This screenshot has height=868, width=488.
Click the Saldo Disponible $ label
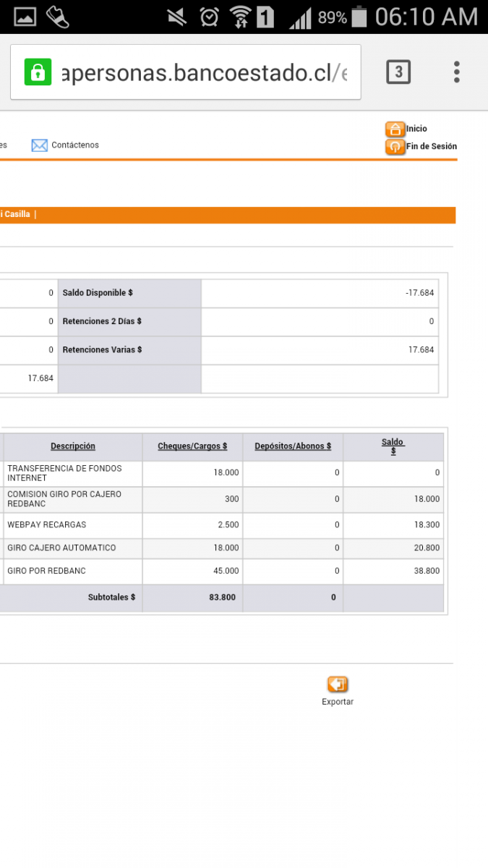pos(98,293)
